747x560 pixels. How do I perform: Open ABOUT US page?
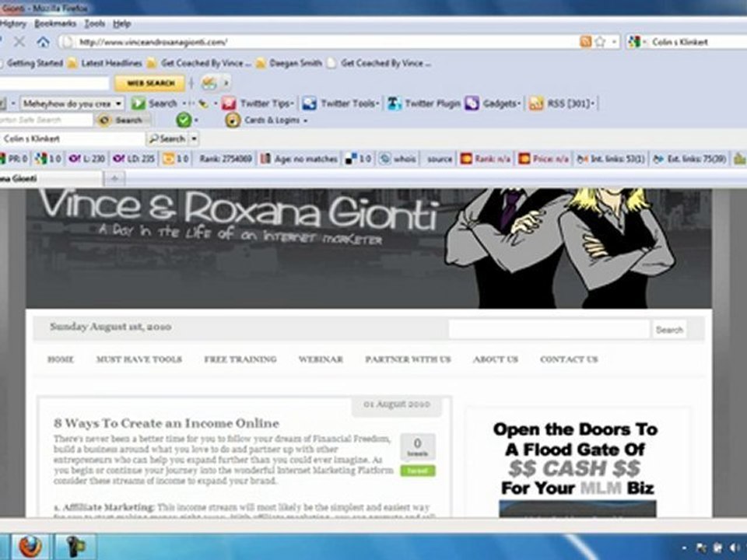(x=496, y=359)
